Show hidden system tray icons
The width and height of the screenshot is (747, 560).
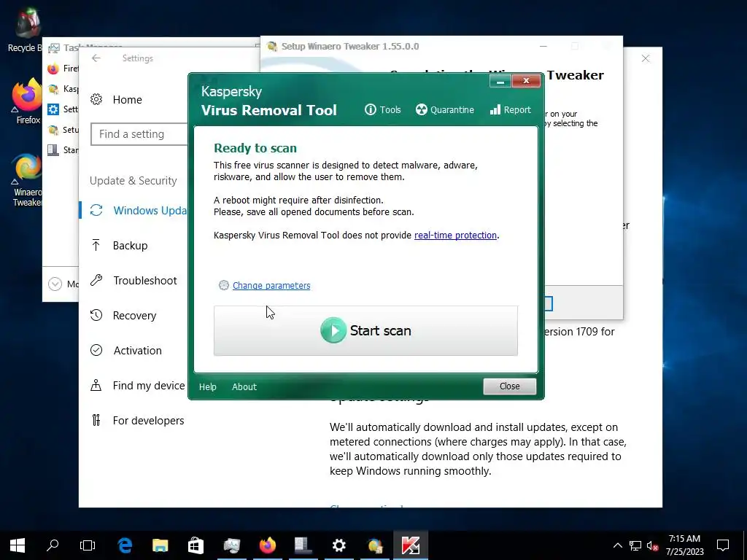coord(617,545)
